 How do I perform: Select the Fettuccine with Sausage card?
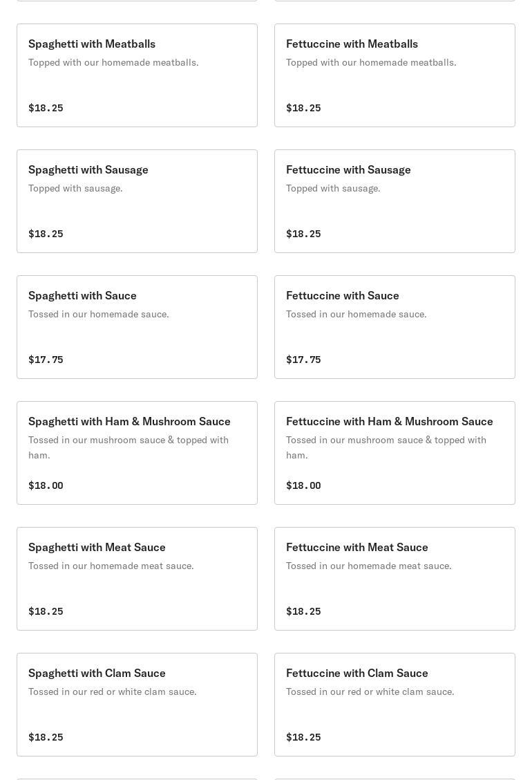coord(395,201)
